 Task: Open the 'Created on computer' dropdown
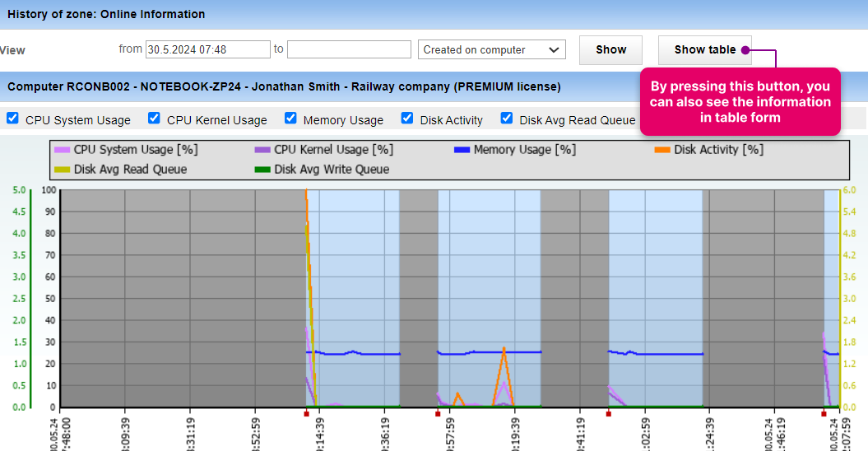[x=491, y=49]
